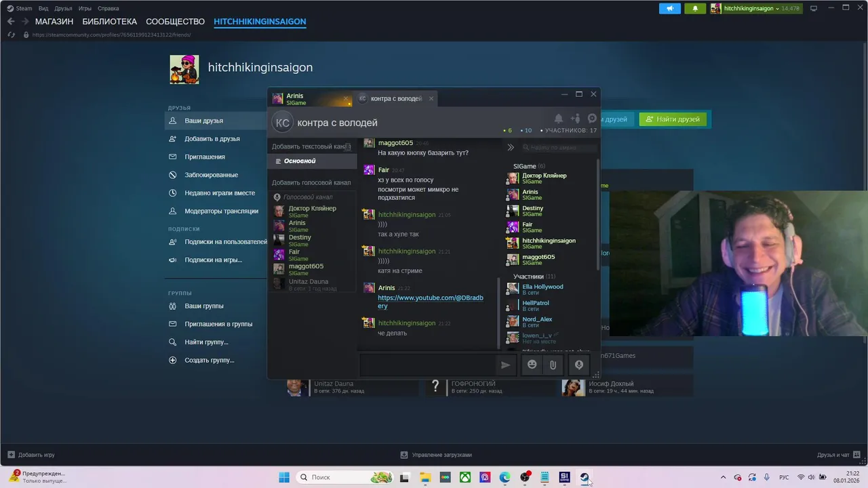
Task: Navigate back with the left arrow
Action: click(11, 22)
